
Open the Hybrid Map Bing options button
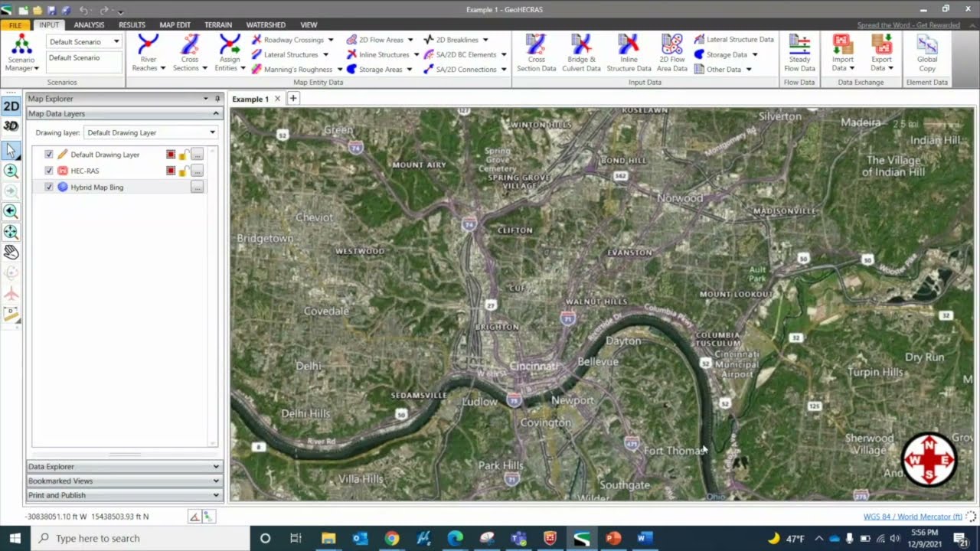(x=197, y=187)
